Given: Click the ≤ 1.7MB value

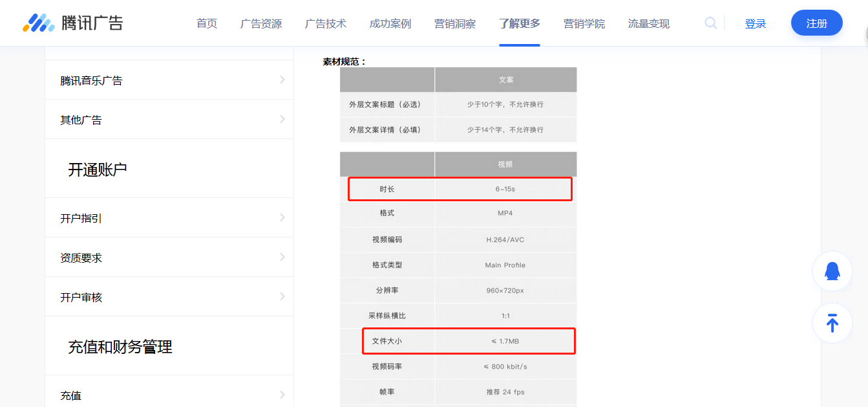Looking at the screenshot, I should pyautogui.click(x=505, y=341).
